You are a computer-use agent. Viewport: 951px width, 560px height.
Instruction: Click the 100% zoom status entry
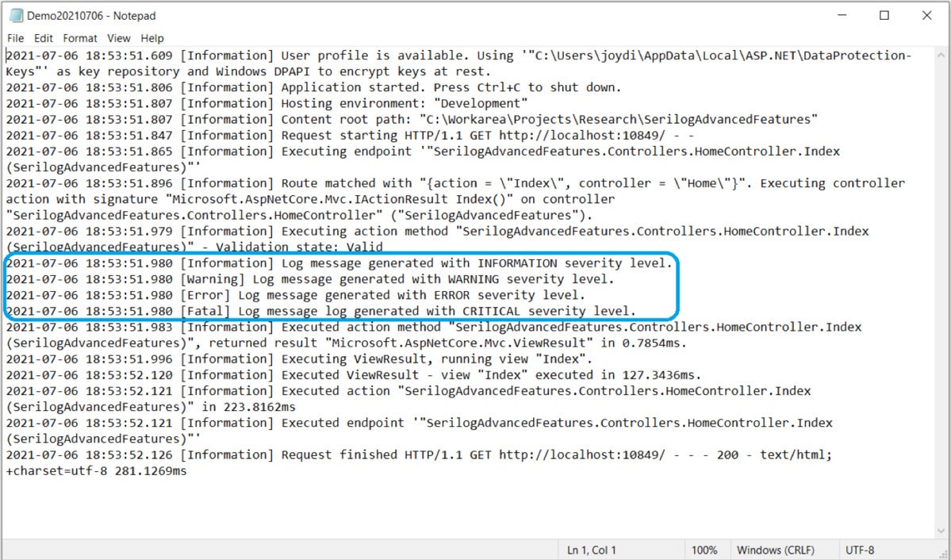[704, 550]
